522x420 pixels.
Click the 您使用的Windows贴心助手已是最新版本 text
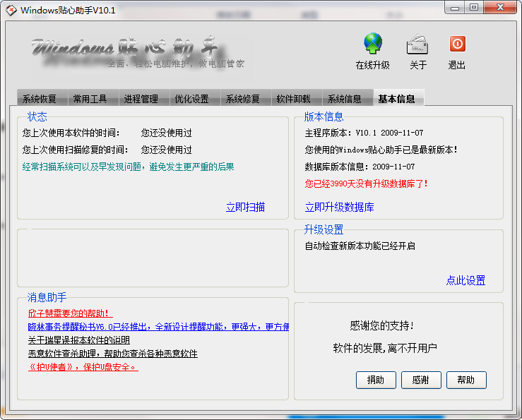(381, 150)
